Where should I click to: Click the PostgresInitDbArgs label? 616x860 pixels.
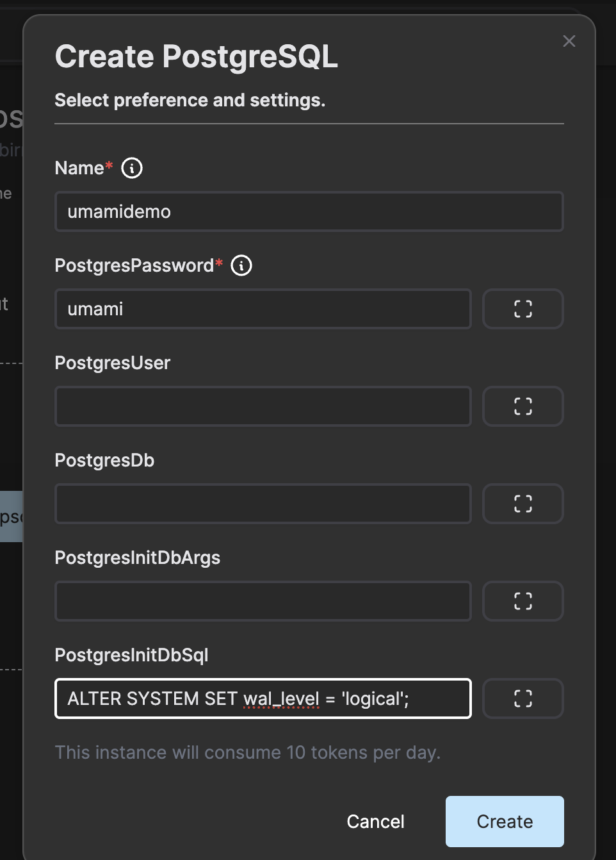click(x=138, y=558)
